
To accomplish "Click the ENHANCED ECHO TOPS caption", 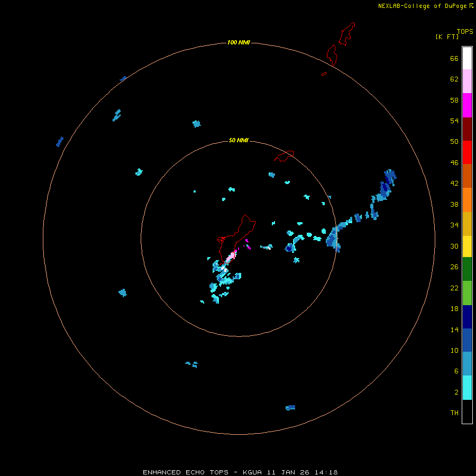I will tap(186, 472).
